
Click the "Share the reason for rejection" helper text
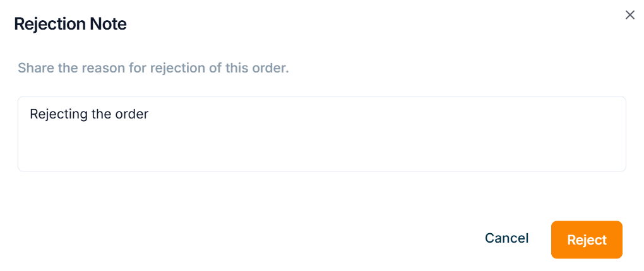click(x=153, y=68)
